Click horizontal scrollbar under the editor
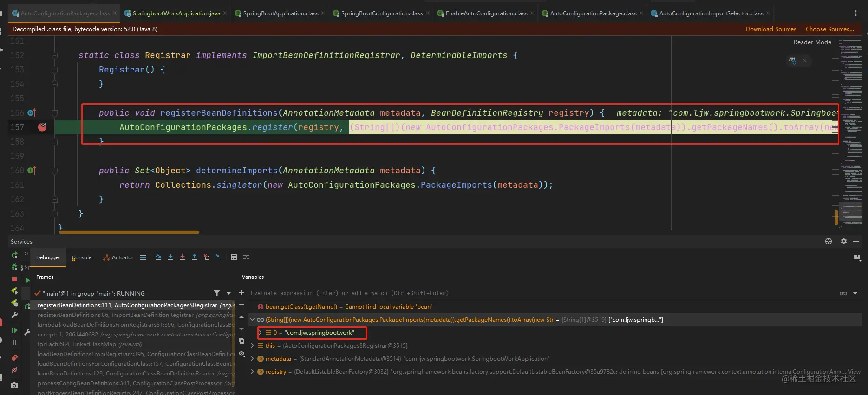The width and height of the screenshot is (868, 395). pyautogui.click(x=129, y=232)
